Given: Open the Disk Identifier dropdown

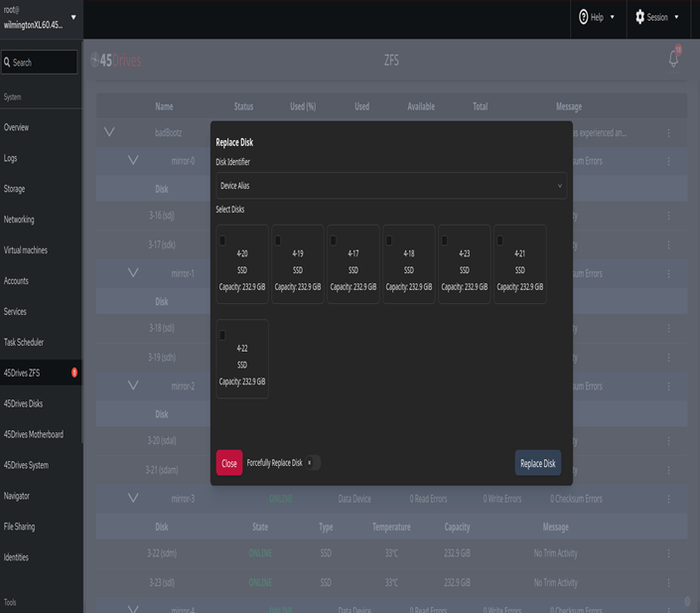Looking at the screenshot, I should pos(391,185).
